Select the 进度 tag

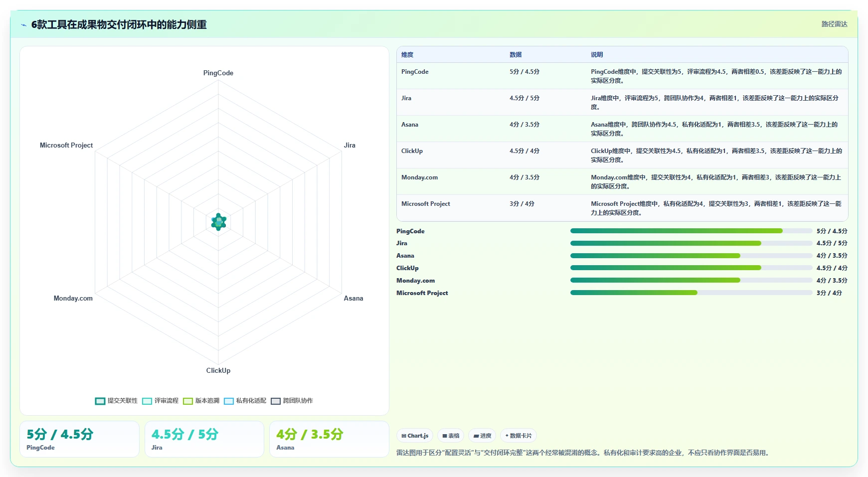[482, 436]
